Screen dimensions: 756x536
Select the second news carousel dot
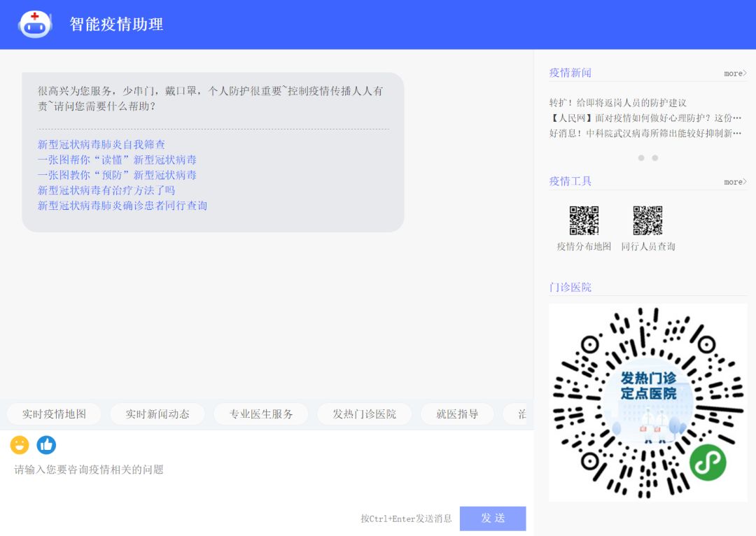654,158
